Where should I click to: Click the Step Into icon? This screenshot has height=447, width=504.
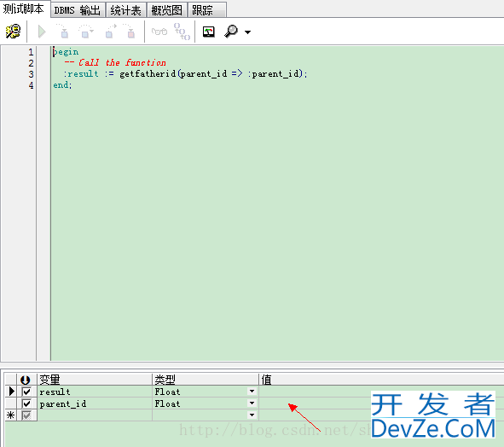(62, 32)
